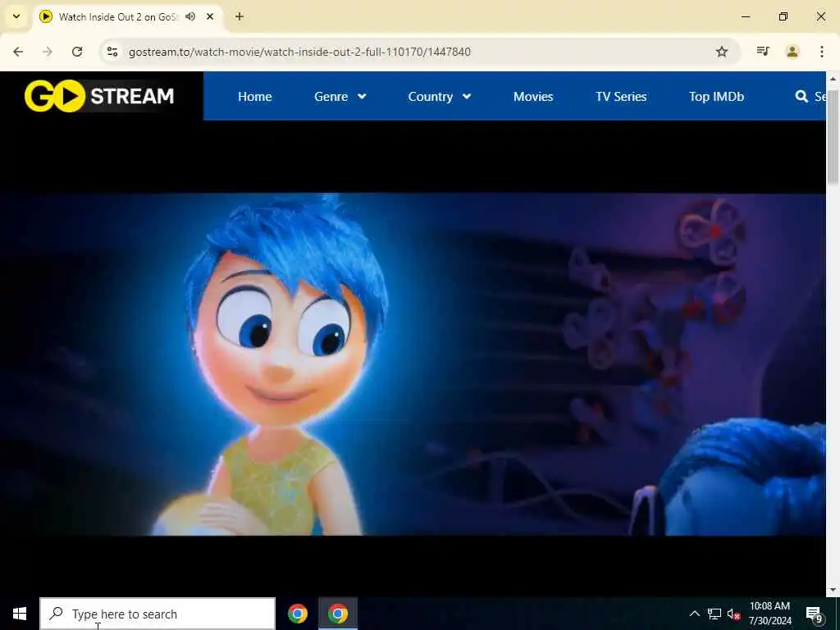Bookmark this page with the star icon

pyautogui.click(x=722, y=52)
